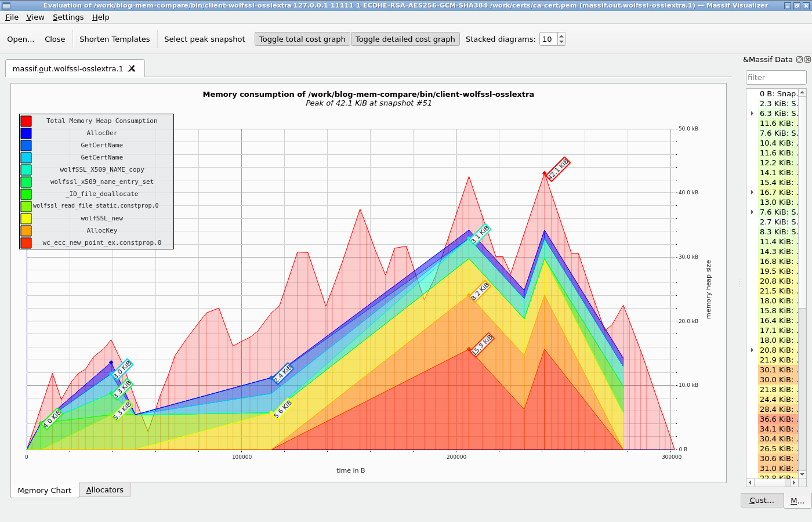The image size is (812, 522).
Task: Click the yellow wolfSSL_new legend swatch
Action: coord(26,219)
